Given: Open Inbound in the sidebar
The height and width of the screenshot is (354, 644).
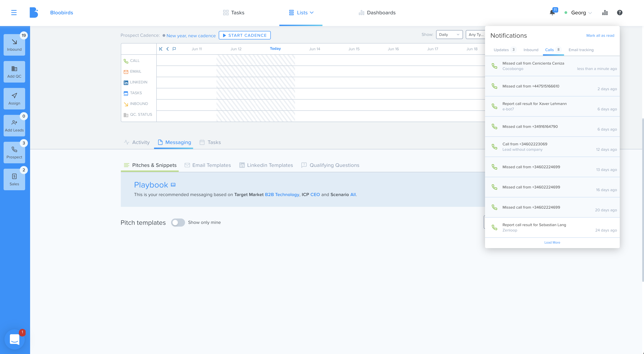Looking at the screenshot, I should [x=14, y=45].
